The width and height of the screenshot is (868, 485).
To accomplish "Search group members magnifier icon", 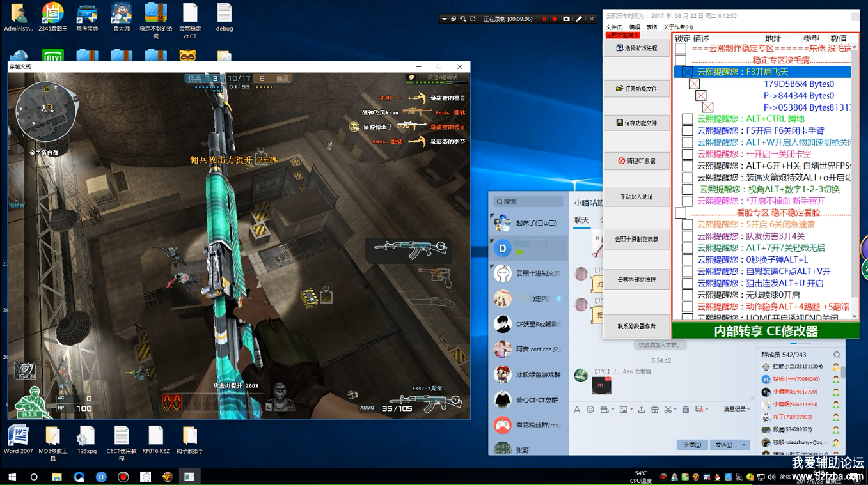I will pyautogui.click(x=837, y=355).
